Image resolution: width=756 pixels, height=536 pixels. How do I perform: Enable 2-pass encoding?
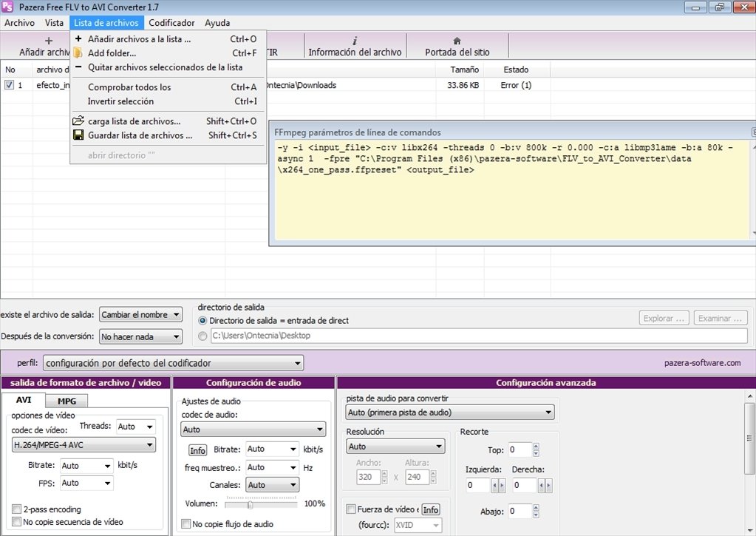click(16, 509)
